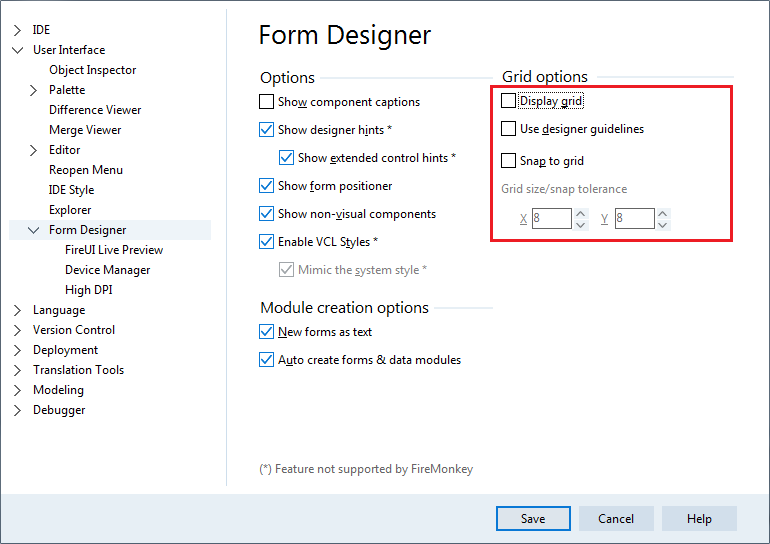
Task: Click the Cancel button
Action: pos(616,518)
